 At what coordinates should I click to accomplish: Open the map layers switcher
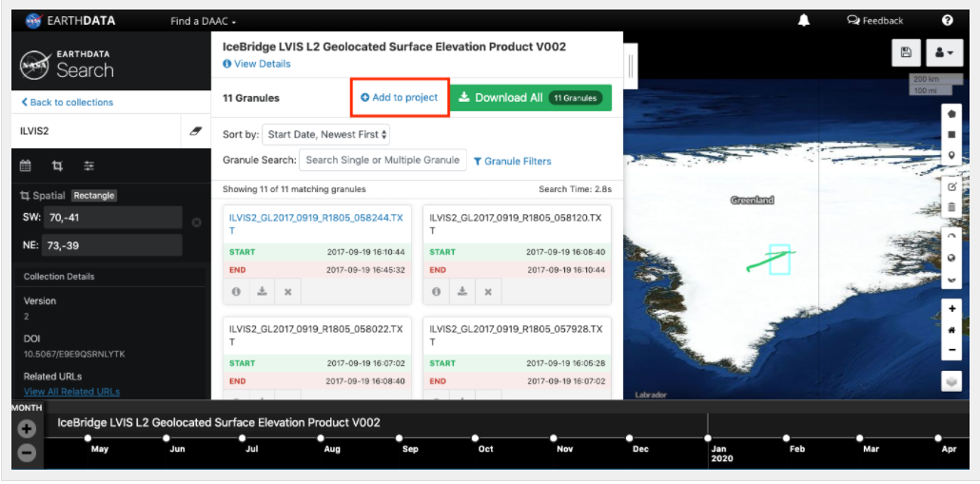(951, 381)
